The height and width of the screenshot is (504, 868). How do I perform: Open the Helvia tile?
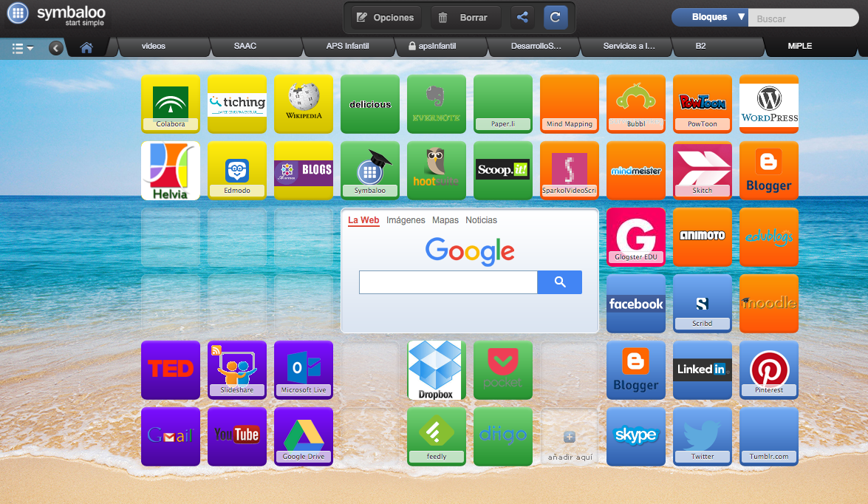click(171, 171)
